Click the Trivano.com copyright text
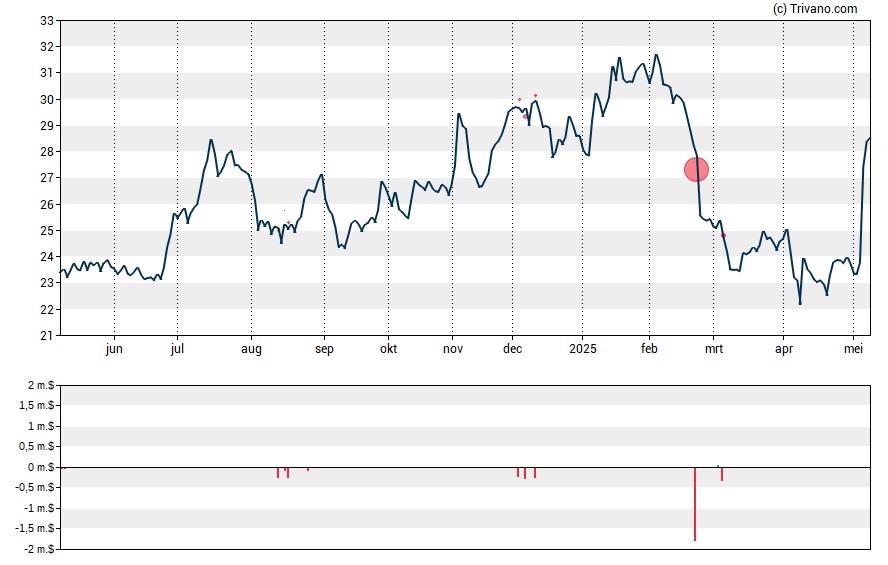The height and width of the screenshot is (565, 888). (x=815, y=8)
